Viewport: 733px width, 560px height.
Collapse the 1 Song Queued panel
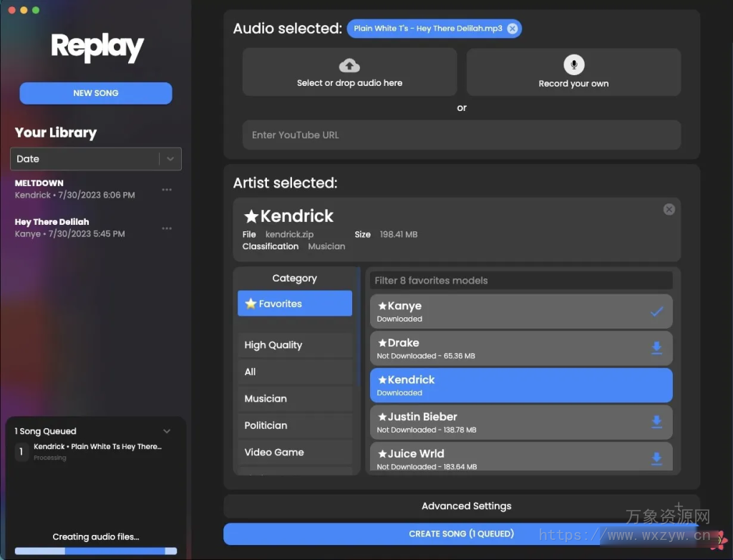[167, 431]
